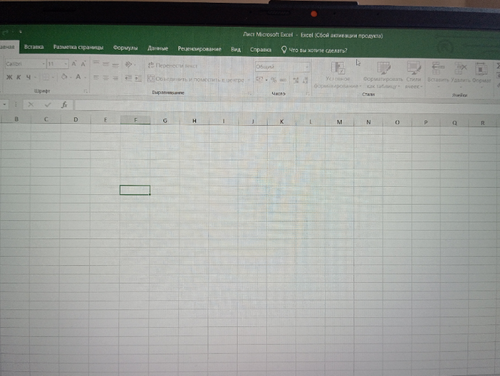Increase cell indent

pos(138,78)
